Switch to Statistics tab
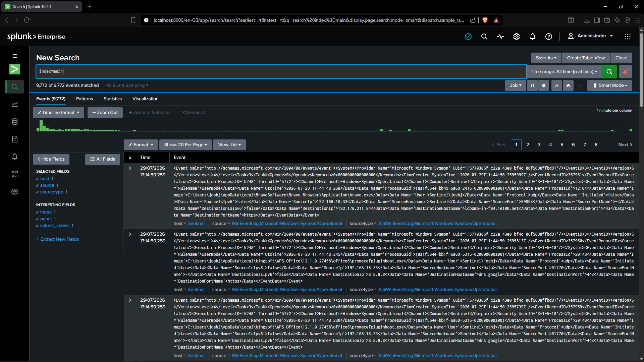This screenshot has width=644, height=362. tap(113, 99)
